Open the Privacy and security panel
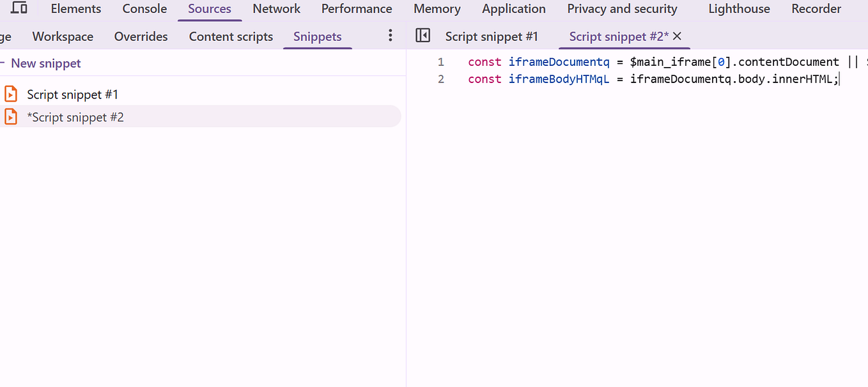The image size is (868, 387). pyautogui.click(x=621, y=8)
